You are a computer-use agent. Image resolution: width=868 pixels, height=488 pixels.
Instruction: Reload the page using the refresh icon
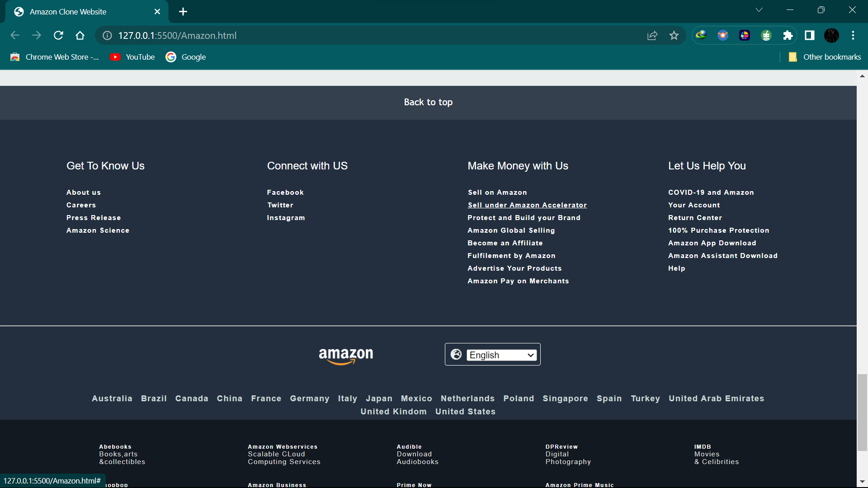58,35
